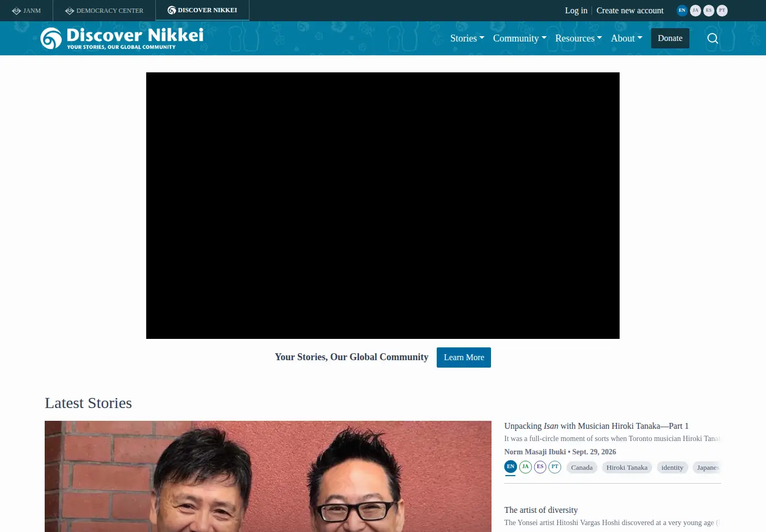Choose EN version of the Isan article

click(x=511, y=467)
